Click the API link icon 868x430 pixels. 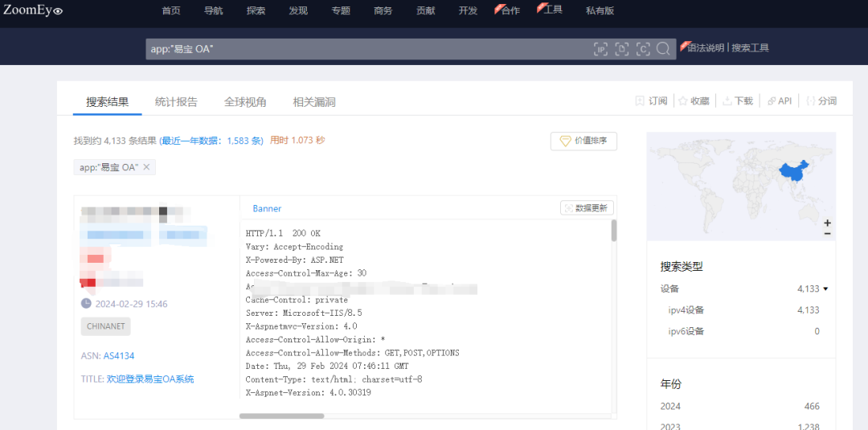coord(771,100)
